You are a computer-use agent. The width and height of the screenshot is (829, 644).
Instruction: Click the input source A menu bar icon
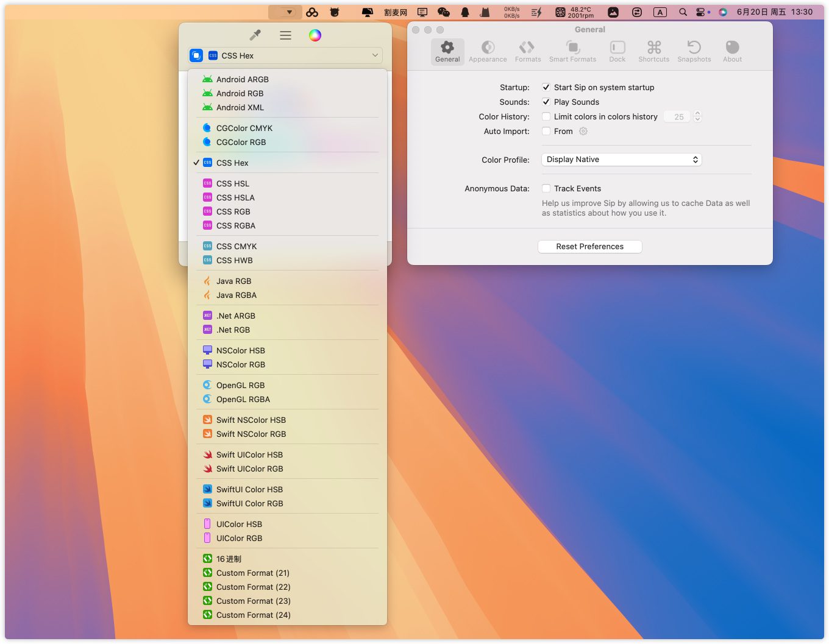(660, 12)
